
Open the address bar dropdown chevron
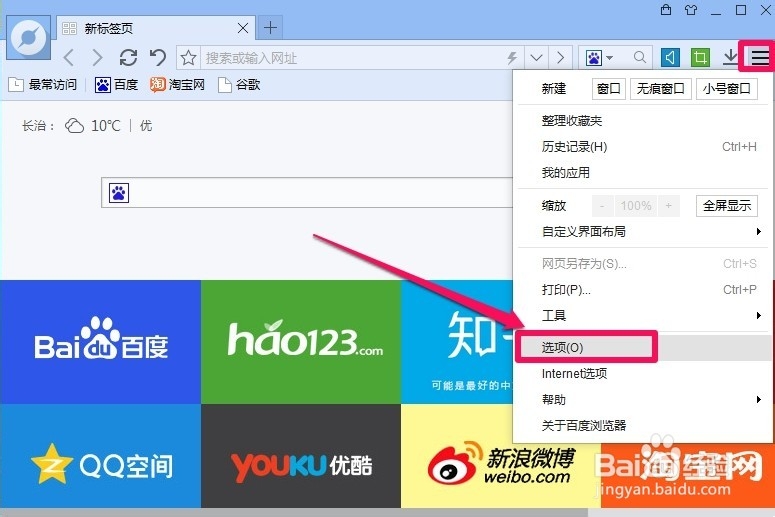[536, 58]
